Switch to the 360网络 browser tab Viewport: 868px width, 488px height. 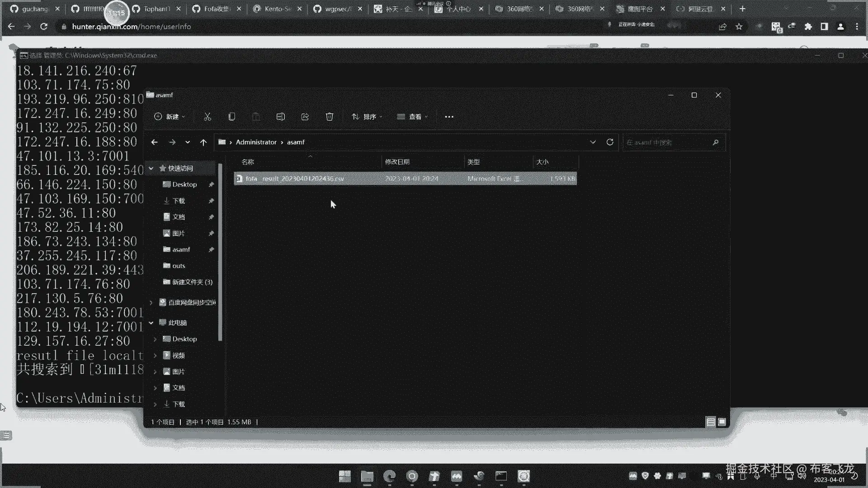pyautogui.click(x=519, y=9)
